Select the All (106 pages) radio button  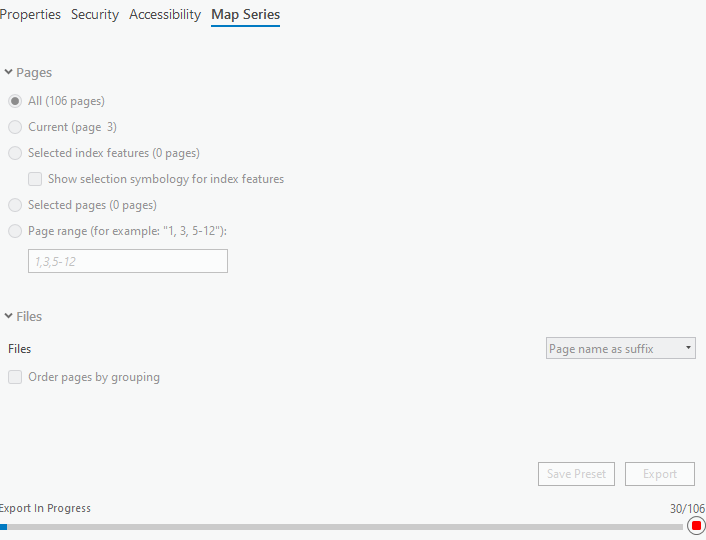[15, 101]
